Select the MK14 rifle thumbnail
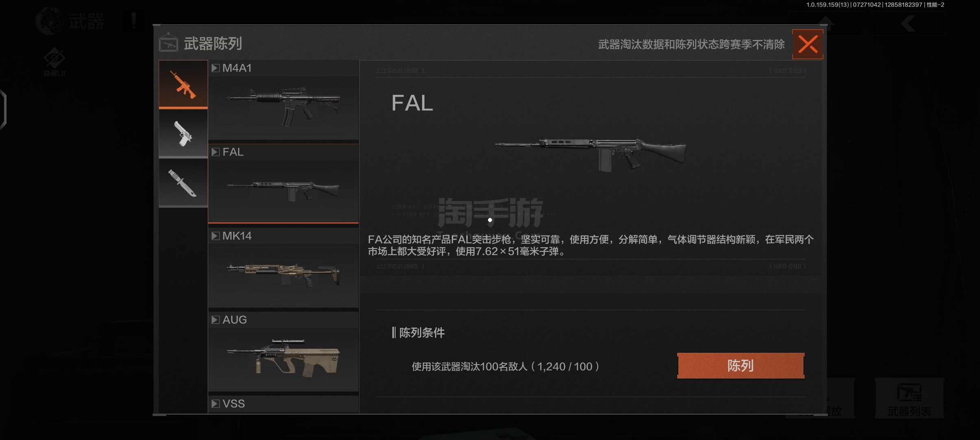Screen dimensions: 980x440 pos(283,275)
